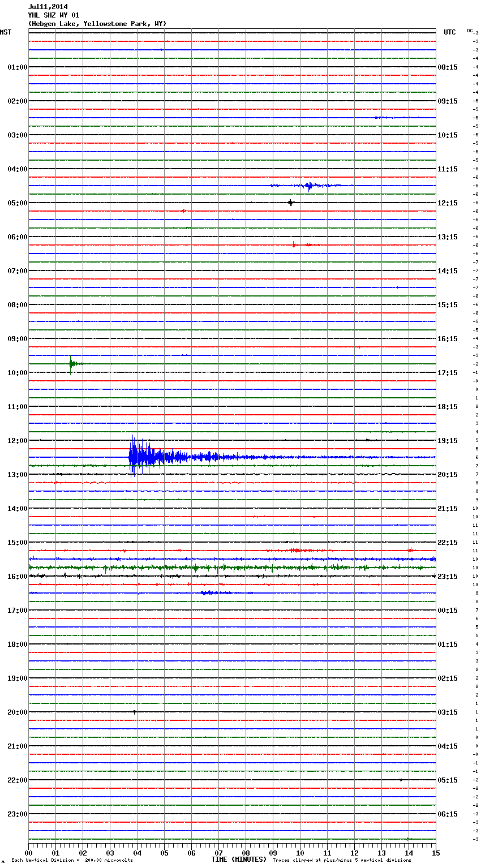Click the 13:15 UTC label

[x=448, y=237]
